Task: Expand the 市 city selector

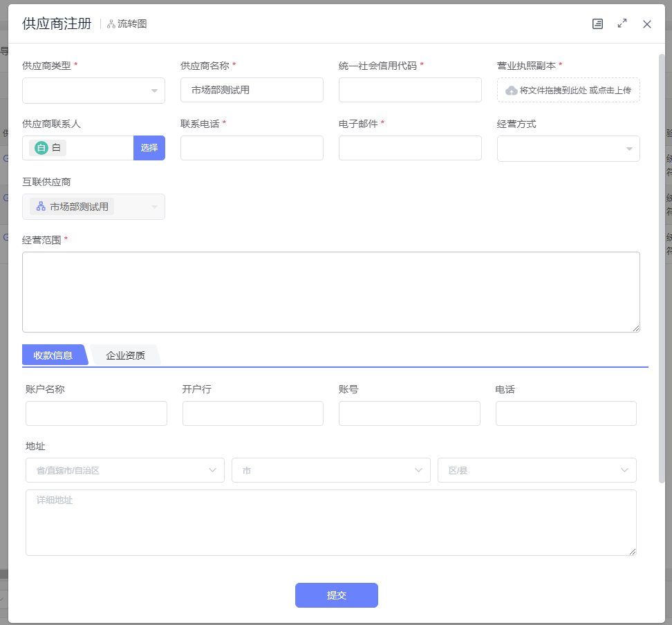Action: (330, 470)
